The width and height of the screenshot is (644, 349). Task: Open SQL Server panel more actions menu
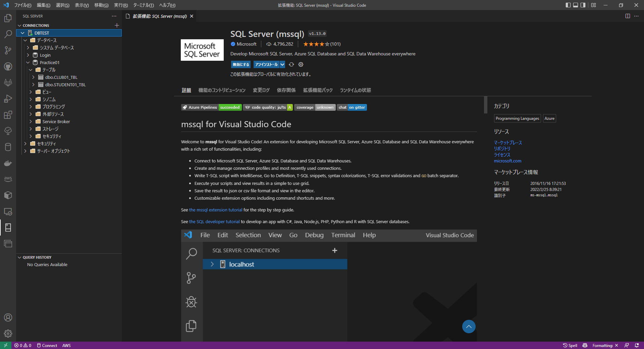pos(114,16)
